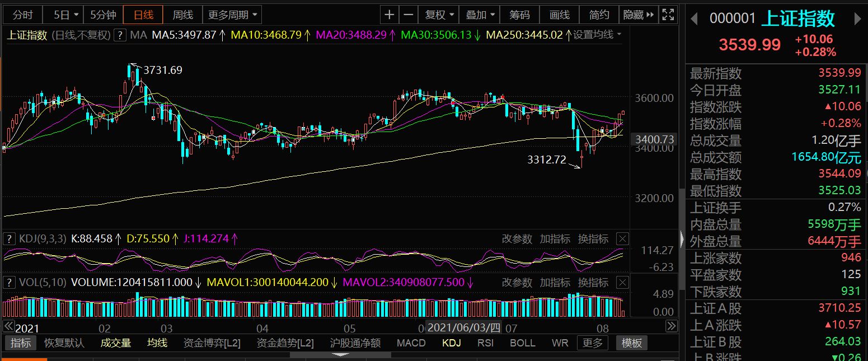Viewport: 868px width, 361px height.
Task: Open the 更多周期 dropdown
Action: tap(233, 15)
